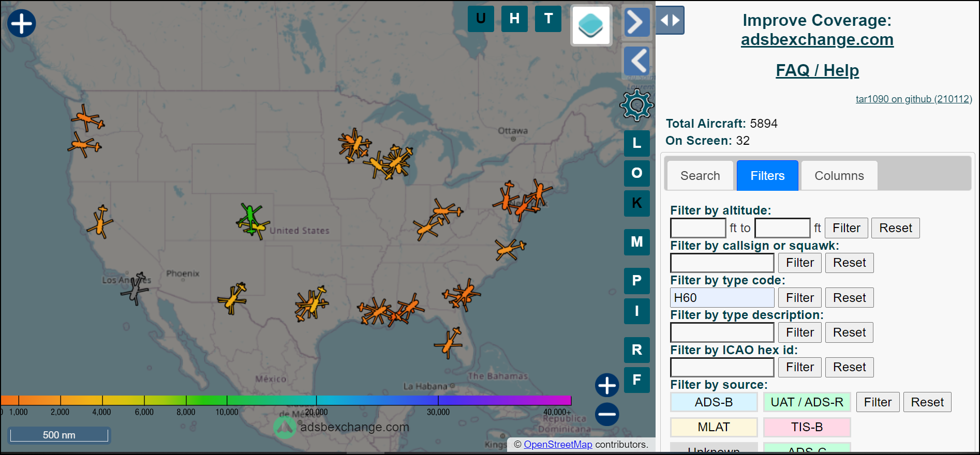The width and height of the screenshot is (980, 455).
Task: Toggle the M map option button
Action: coord(637,242)
